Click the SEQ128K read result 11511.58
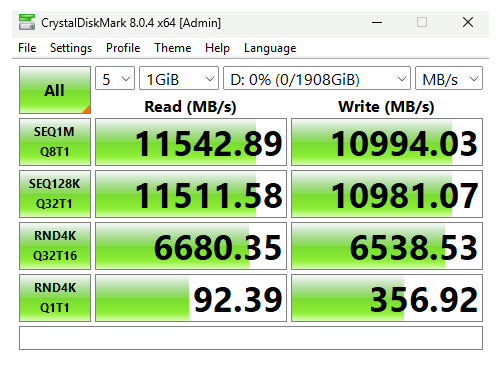Viewport: 502px width, 366px height. pos(191,194)
